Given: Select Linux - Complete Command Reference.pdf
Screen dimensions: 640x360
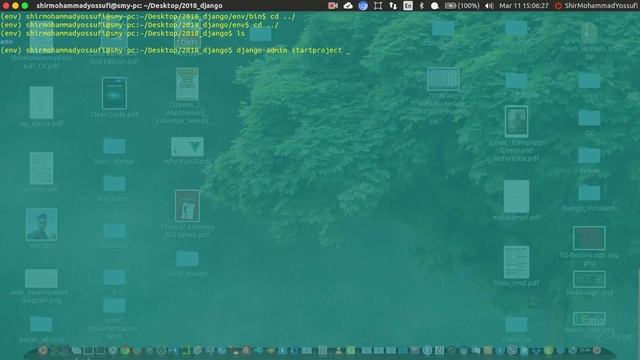Looking at the screenshot, I should point(516,133).
